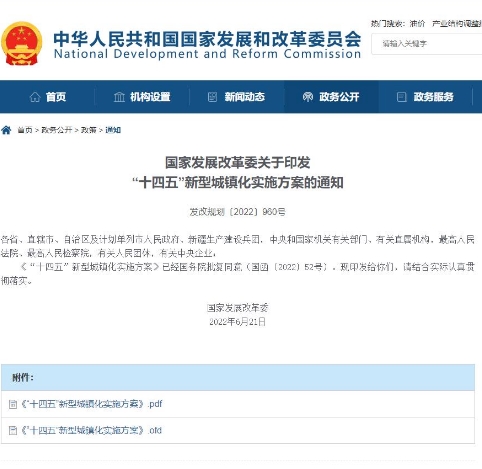Focus the keyword search input field
Viewport: 482px width, 469px height.
(x=427, y=44)
